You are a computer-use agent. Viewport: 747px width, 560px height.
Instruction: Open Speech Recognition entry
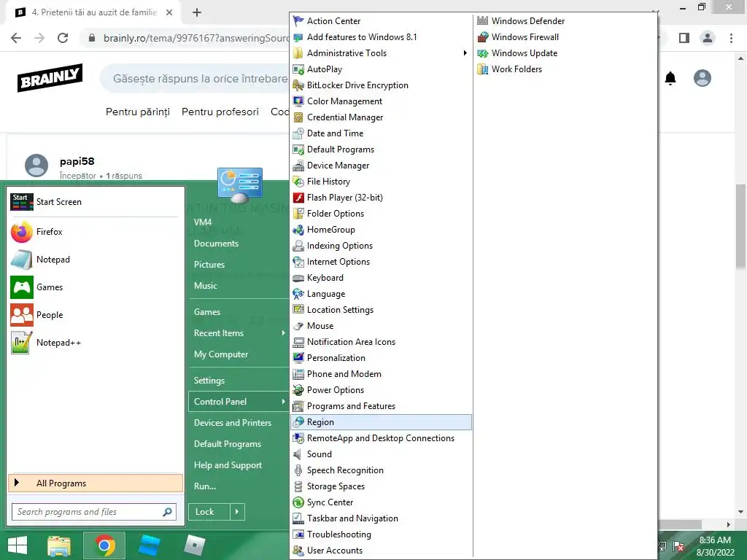(381, 470)
